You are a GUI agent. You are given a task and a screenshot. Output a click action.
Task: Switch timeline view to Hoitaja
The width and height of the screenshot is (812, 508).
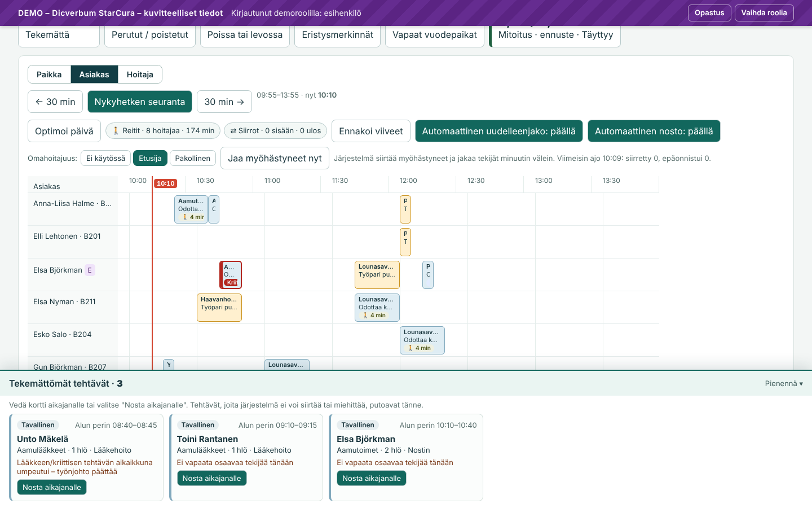[140, 75]
